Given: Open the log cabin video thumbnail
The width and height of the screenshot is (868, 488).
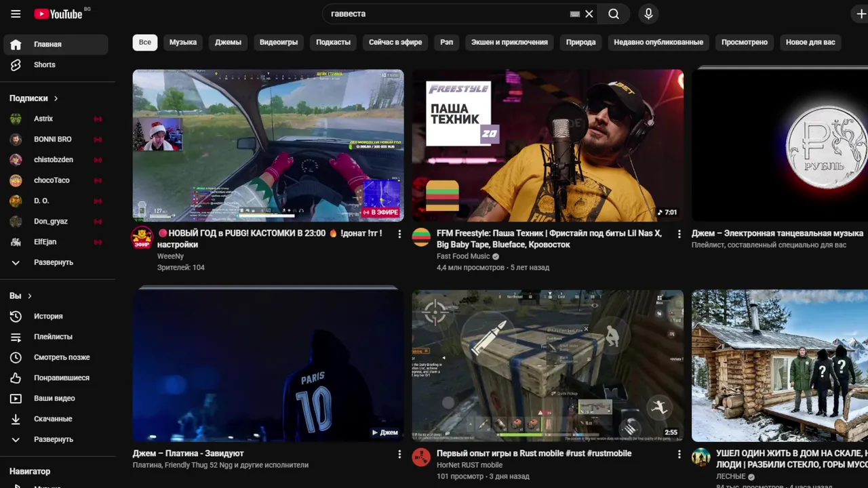Looking at the screenshot, I should coord(780,366).
